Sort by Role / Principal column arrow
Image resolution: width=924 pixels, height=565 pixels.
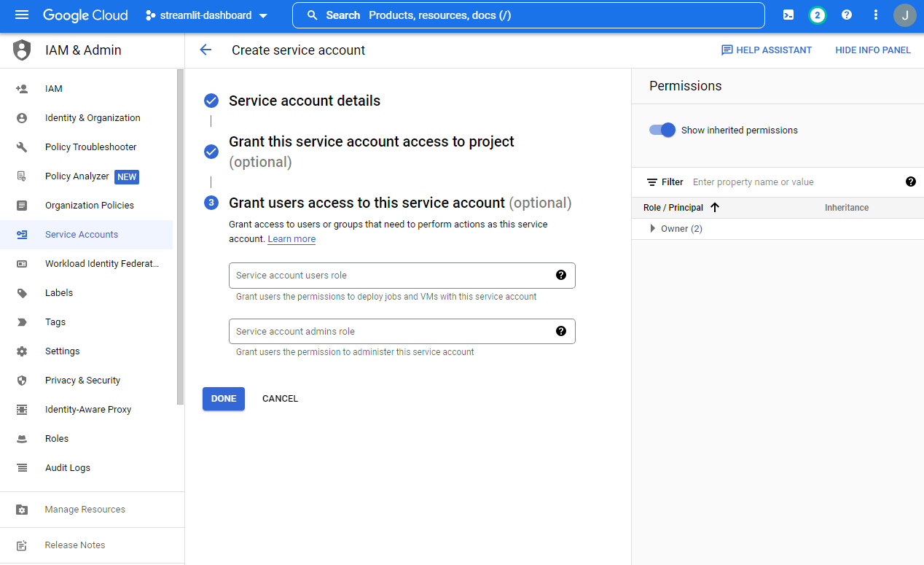(715, 208)
